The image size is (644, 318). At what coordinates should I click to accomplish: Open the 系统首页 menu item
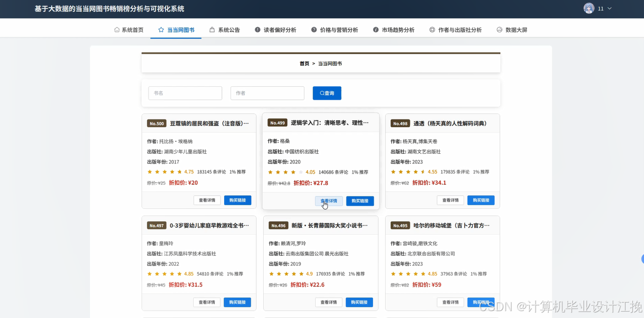pos(129,30)
